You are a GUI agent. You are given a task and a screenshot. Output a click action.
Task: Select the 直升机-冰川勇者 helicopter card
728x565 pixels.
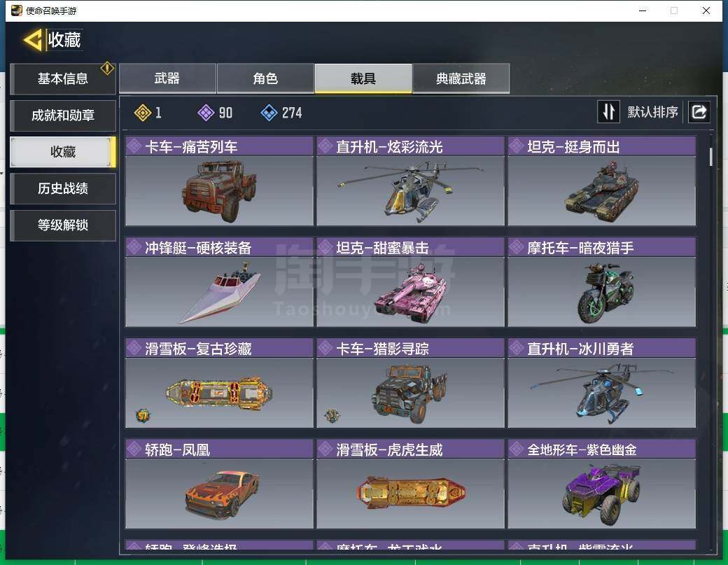click(602, 383)
